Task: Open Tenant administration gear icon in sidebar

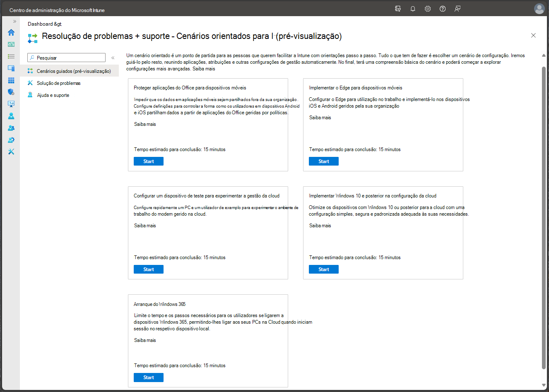Action: 11,140
